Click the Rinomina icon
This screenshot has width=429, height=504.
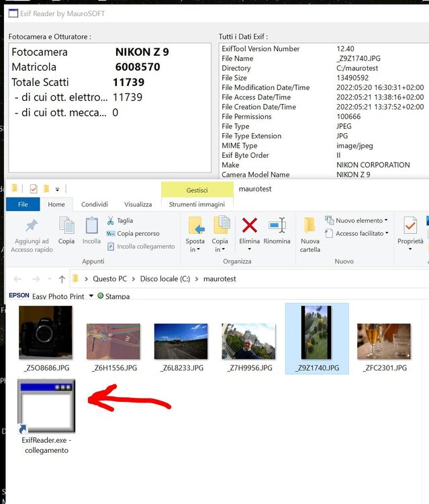tap(277, 225)
